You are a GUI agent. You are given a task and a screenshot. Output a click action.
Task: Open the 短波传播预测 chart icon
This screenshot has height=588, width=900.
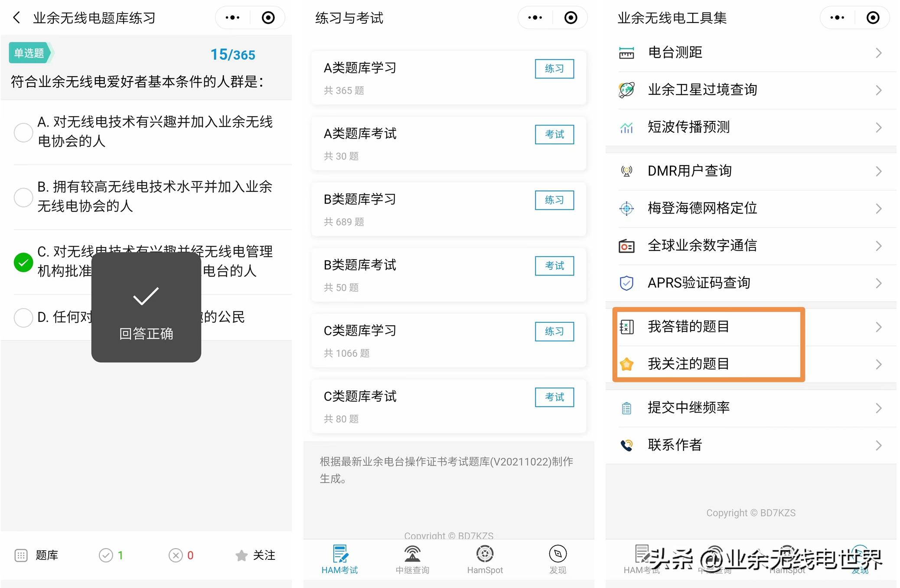(626, 127)
